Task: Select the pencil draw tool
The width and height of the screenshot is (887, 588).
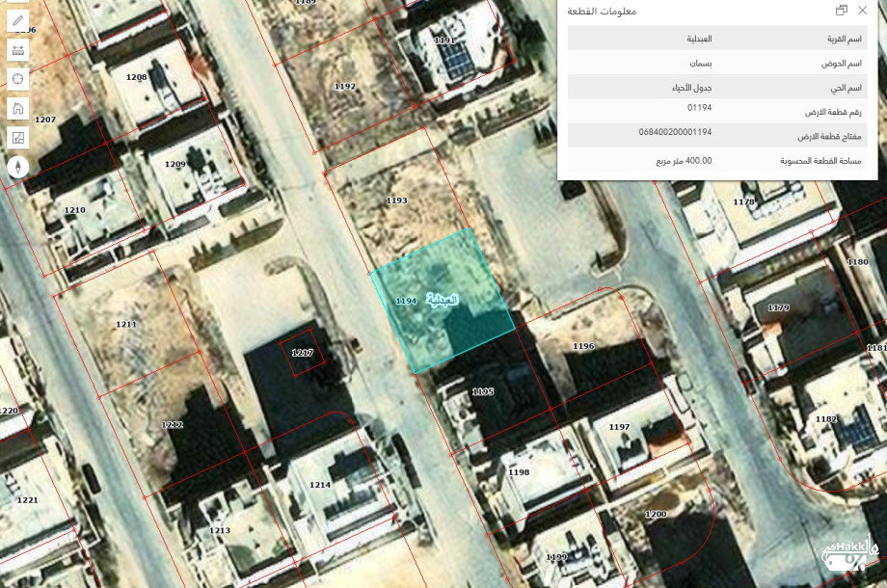Action: point(17,20)
